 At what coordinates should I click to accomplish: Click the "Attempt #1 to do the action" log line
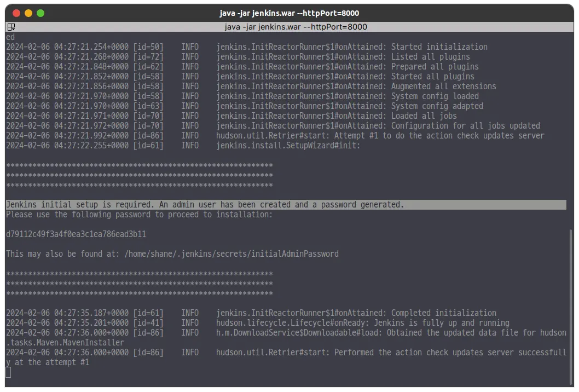275,136
